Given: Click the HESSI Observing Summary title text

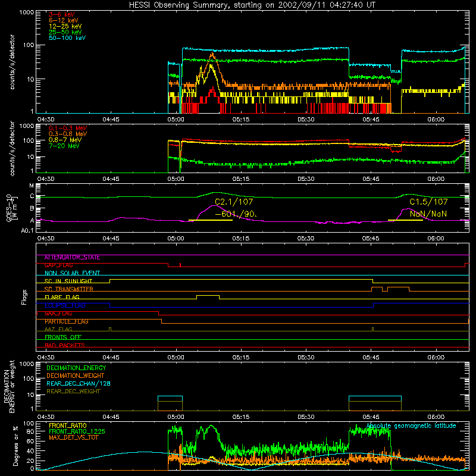Looking at the screenshot, I should coord(252,5).
